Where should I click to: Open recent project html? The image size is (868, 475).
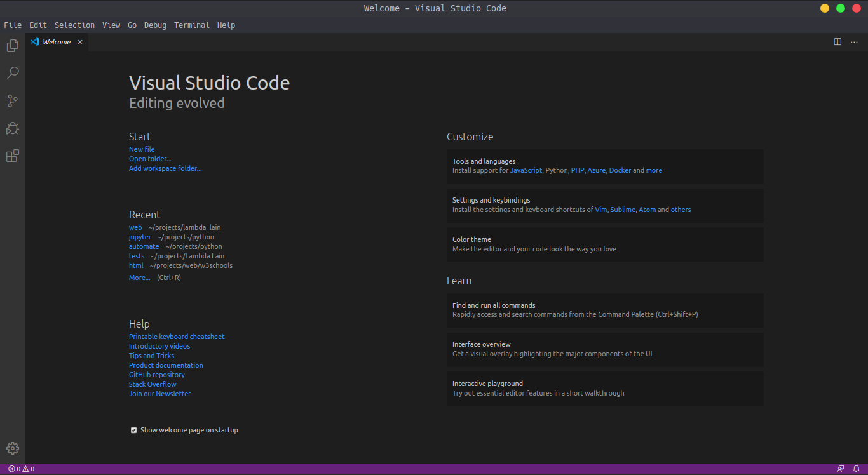tap(136, 265)
